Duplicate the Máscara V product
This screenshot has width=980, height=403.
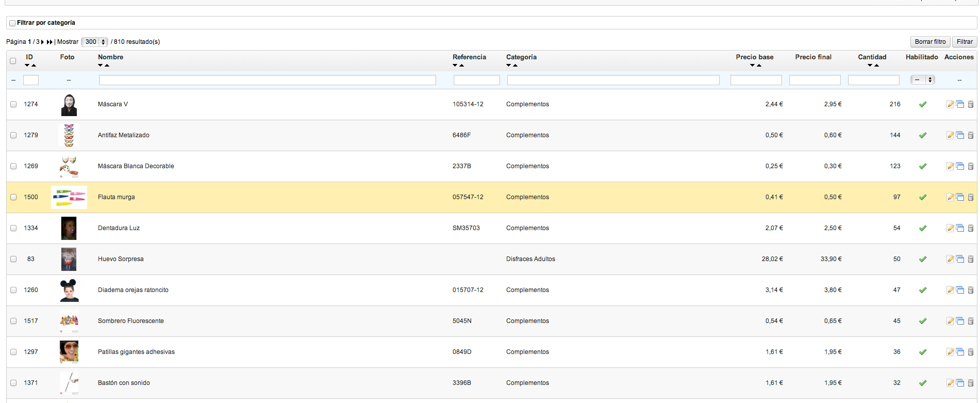(960, 104)
